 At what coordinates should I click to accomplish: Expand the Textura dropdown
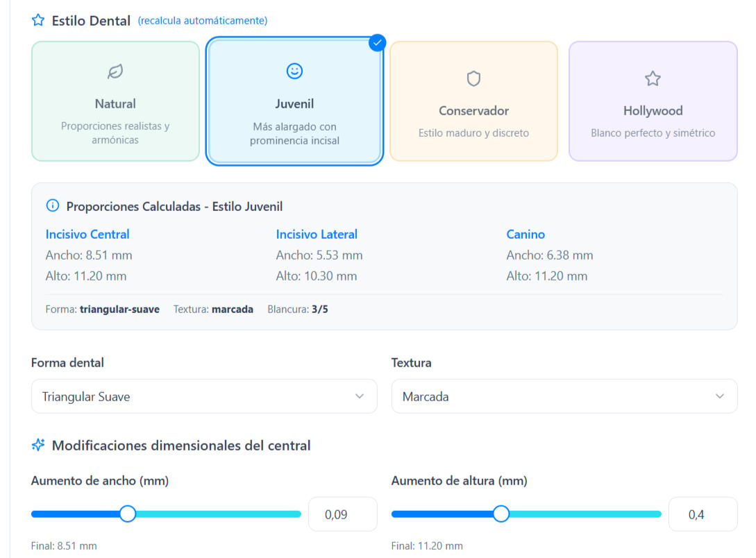(x=564, y=396)
